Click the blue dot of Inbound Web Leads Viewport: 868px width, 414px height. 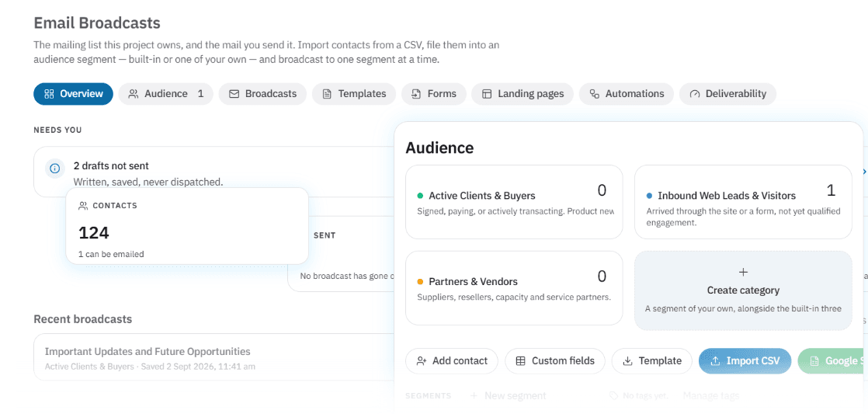(x=649, y=196)
